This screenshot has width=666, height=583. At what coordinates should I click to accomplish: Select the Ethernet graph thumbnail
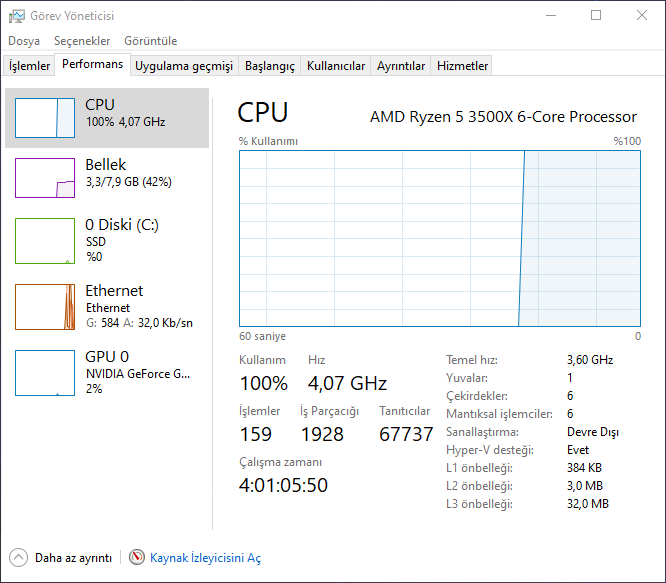[x=45, y=306]
